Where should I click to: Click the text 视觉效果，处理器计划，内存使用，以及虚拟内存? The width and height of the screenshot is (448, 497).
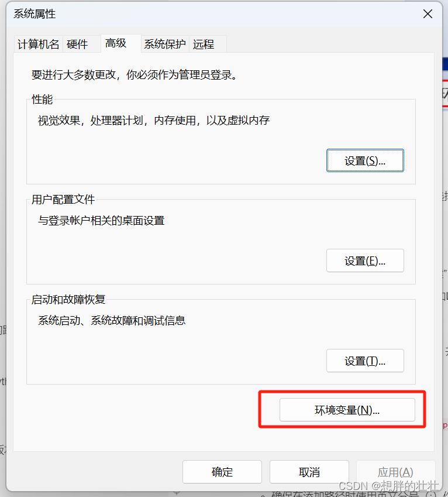coord(154,121)
